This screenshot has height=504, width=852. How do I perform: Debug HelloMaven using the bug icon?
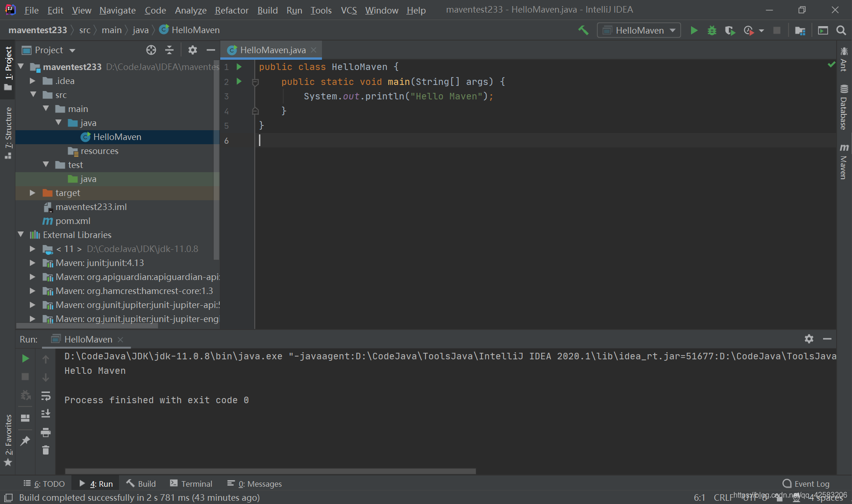pos(712,30)
